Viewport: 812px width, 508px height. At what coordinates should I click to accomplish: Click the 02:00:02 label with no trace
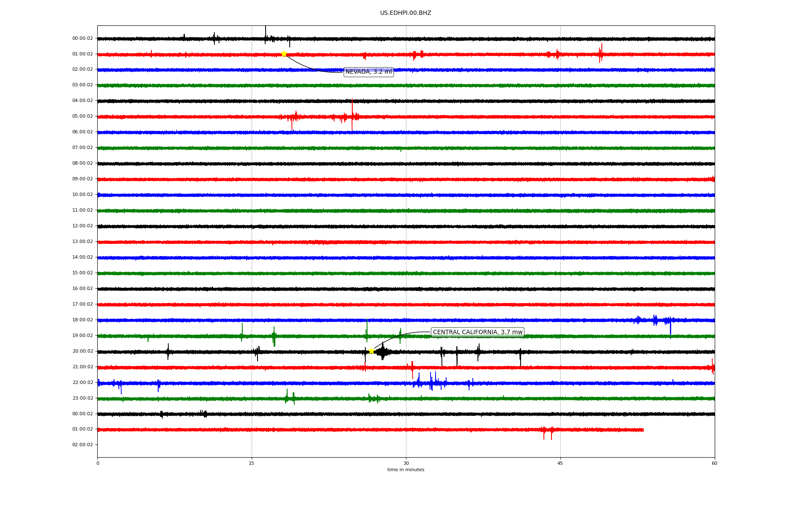tap(82, 445)
